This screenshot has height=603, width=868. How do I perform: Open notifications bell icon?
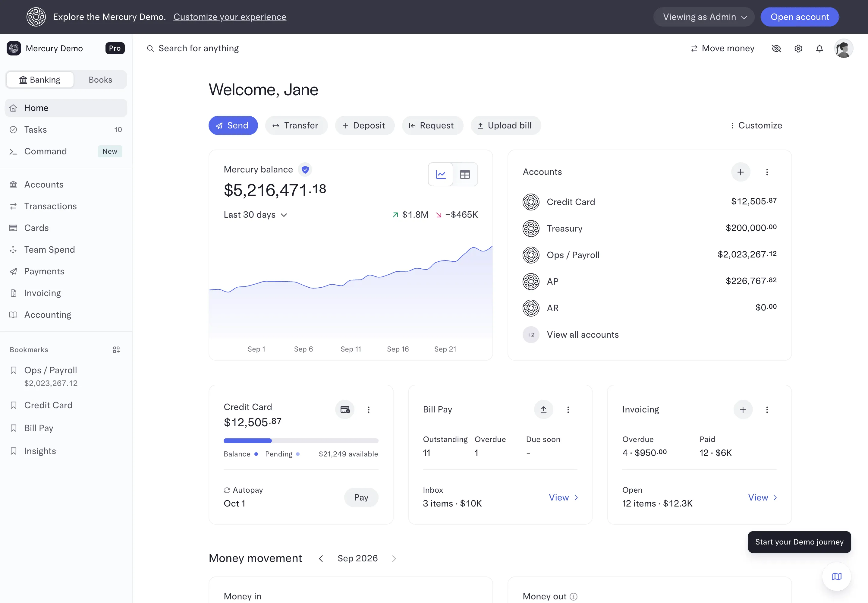tap(819, 48)
